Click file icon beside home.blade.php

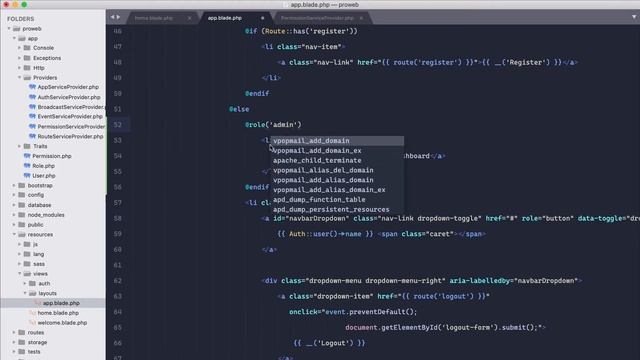(x=32, y=313)
